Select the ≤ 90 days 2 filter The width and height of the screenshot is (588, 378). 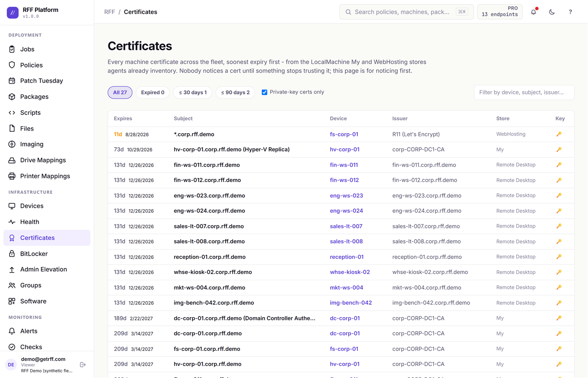pyautogui.click(x=235, y=92)
